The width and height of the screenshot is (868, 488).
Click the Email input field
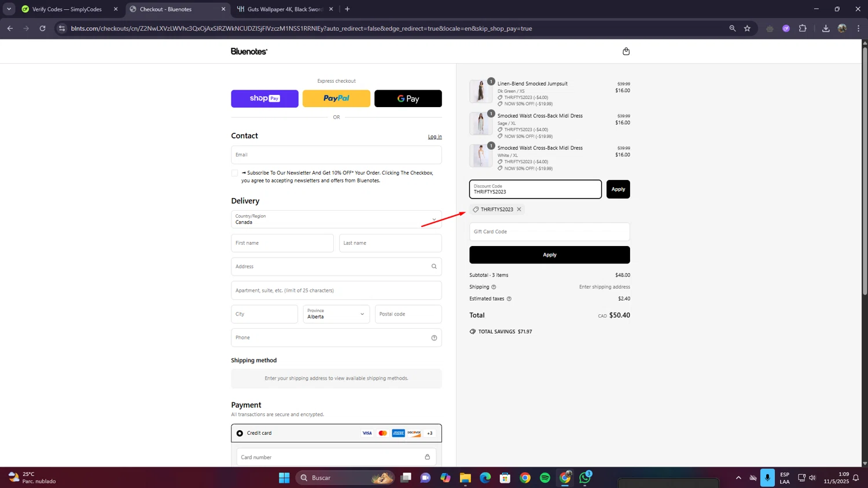click(336, 155)
